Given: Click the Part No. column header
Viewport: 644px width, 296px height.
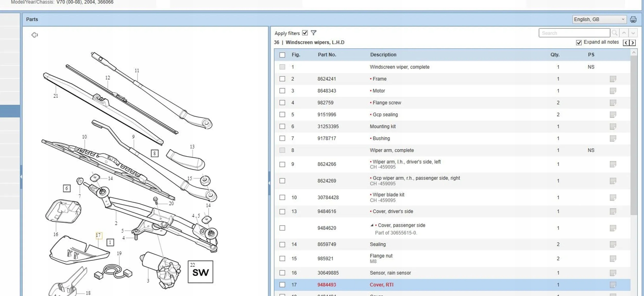Looking at the screenshot, I should (327, 55).
